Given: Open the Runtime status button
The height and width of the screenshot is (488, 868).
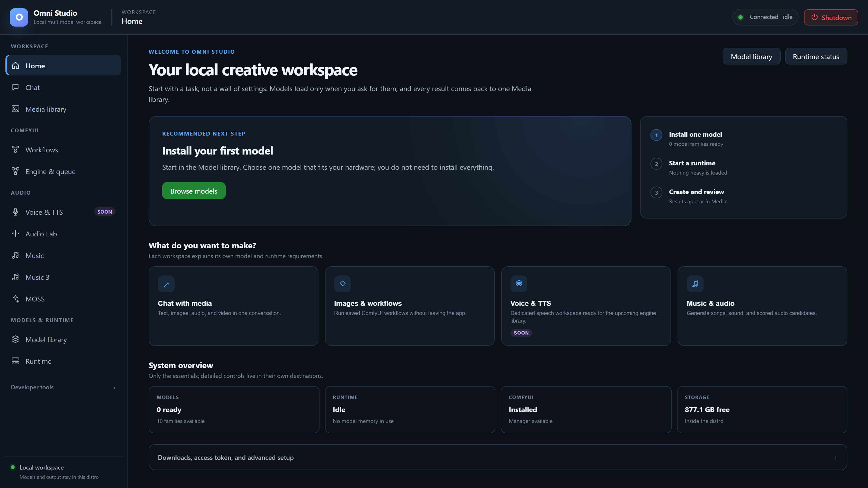Looking at the screenshot, I should coord(816,56).
